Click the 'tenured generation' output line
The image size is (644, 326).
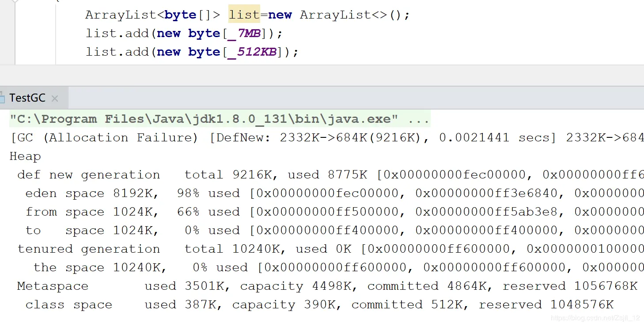click(330, 249)
